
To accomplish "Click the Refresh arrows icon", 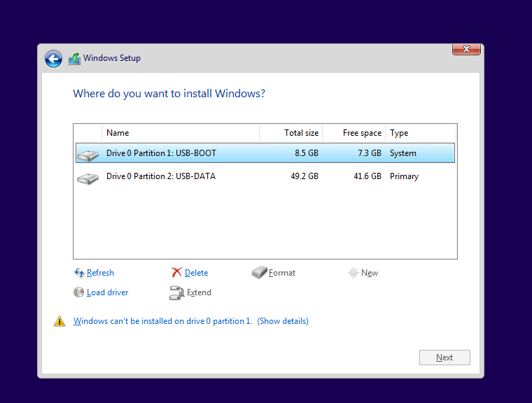I will click(x=79, y=273).
